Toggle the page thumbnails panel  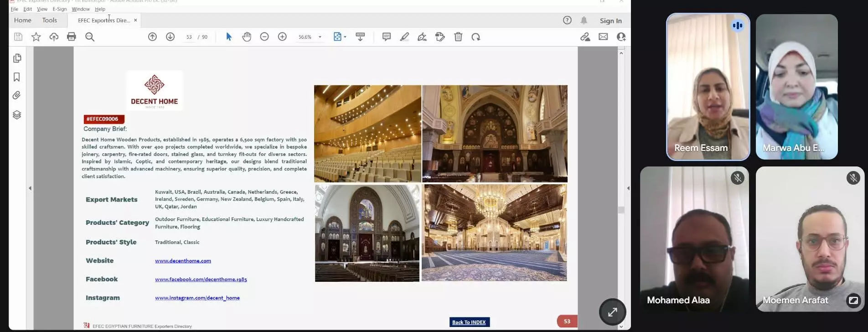(17, 58)
